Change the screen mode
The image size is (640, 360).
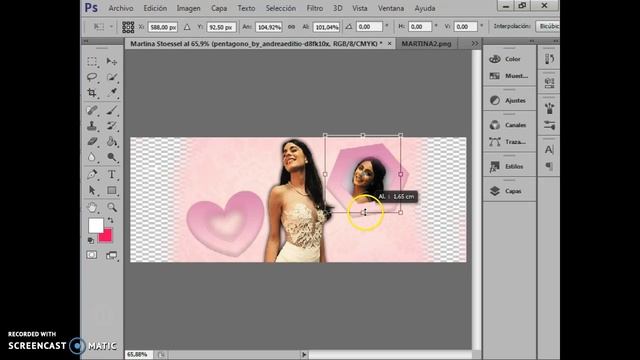tap(111, 256)
